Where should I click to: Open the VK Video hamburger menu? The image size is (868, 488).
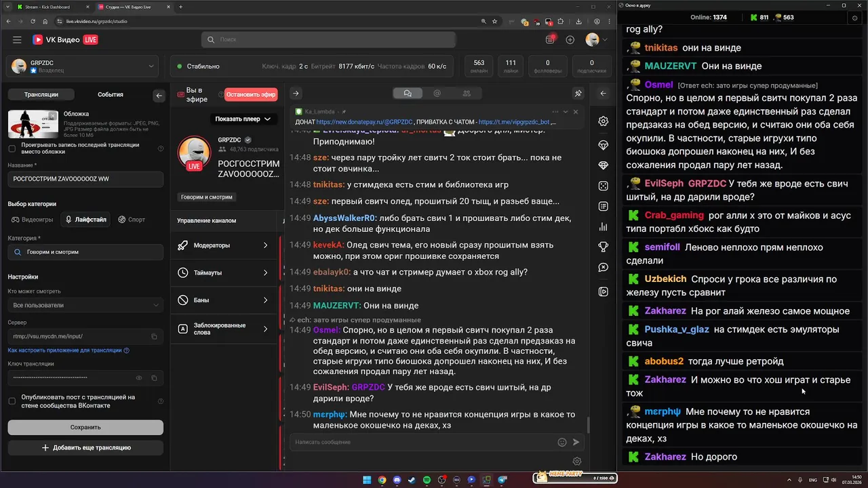click(17, 40)
